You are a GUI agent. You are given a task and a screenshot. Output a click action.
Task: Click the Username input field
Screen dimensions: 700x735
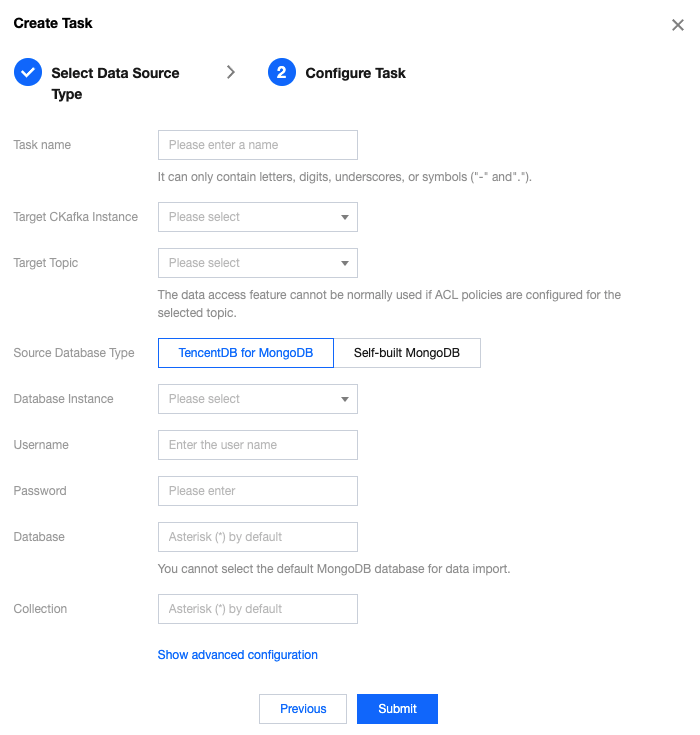[x=258, y=445]
